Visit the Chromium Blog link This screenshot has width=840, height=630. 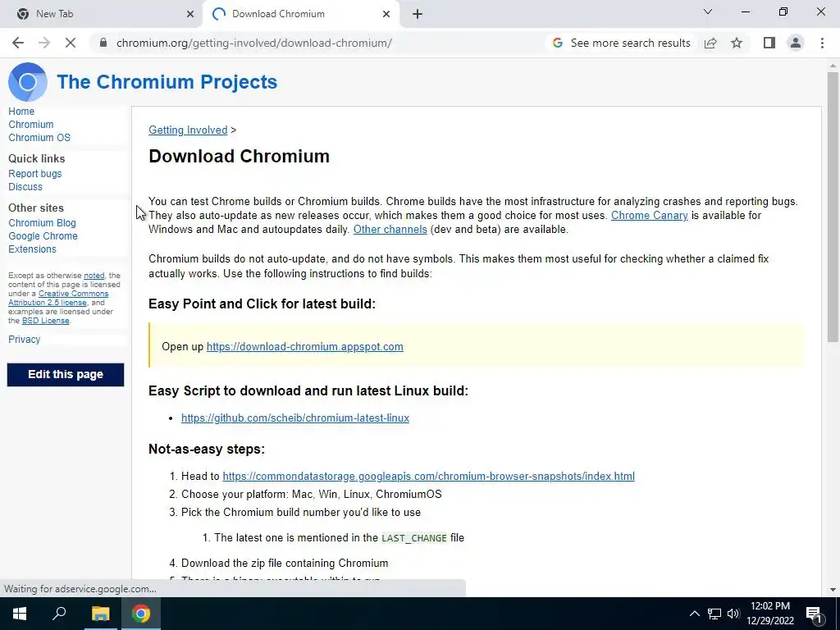[x=42, y=223]
